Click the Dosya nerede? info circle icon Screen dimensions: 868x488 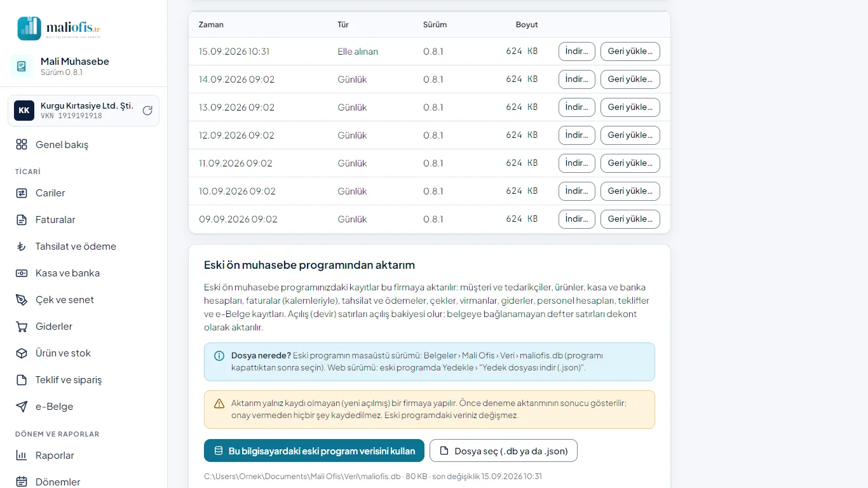point(219,356)
